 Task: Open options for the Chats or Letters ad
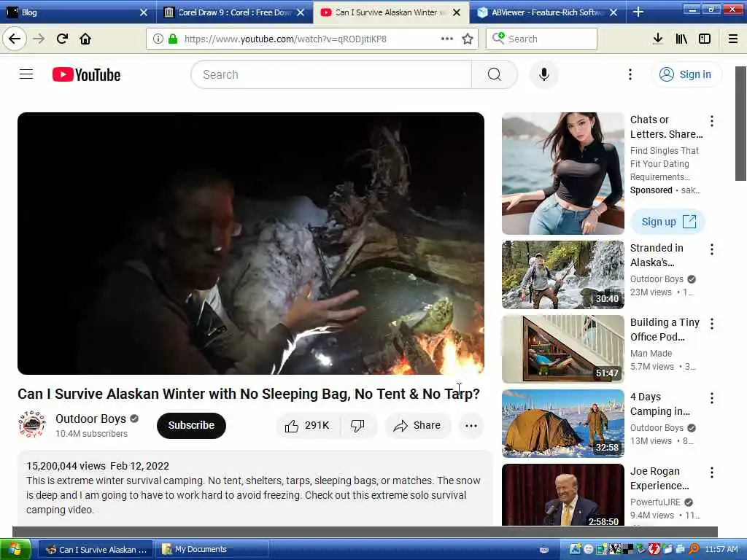tap(712, 121)
